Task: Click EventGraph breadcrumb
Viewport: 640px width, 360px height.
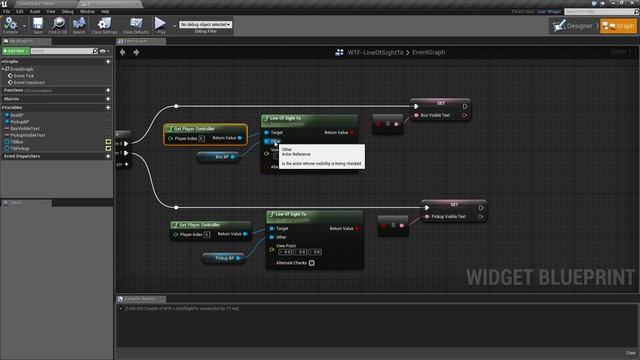Action: [x=429, y=53]
